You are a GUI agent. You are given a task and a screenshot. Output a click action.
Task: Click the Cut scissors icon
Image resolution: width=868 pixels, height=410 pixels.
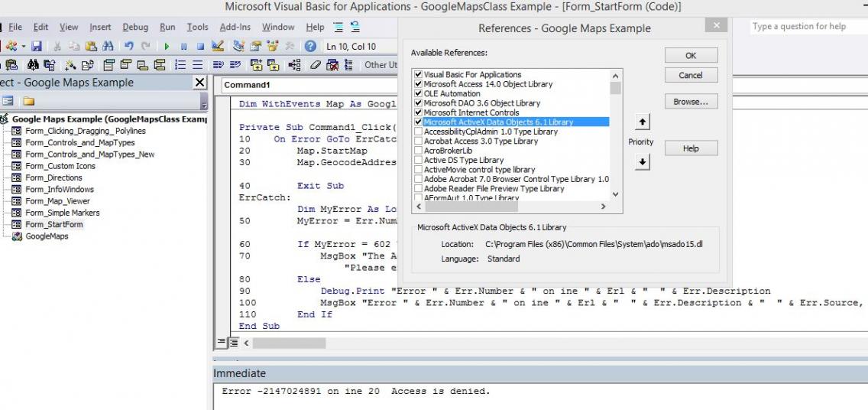click(x=57, y=47)
